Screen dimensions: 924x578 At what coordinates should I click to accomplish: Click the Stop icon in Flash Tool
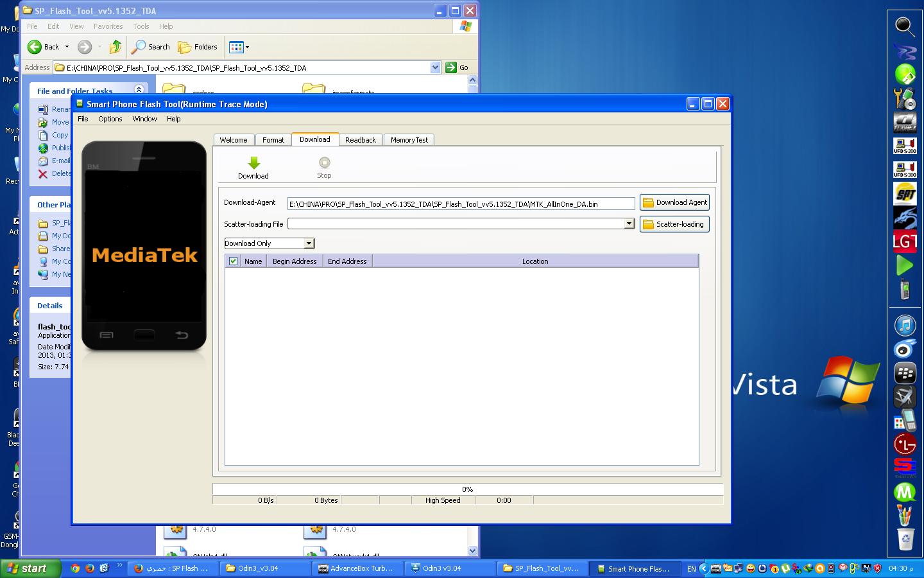pyautogui.click(x=324, y=163)
